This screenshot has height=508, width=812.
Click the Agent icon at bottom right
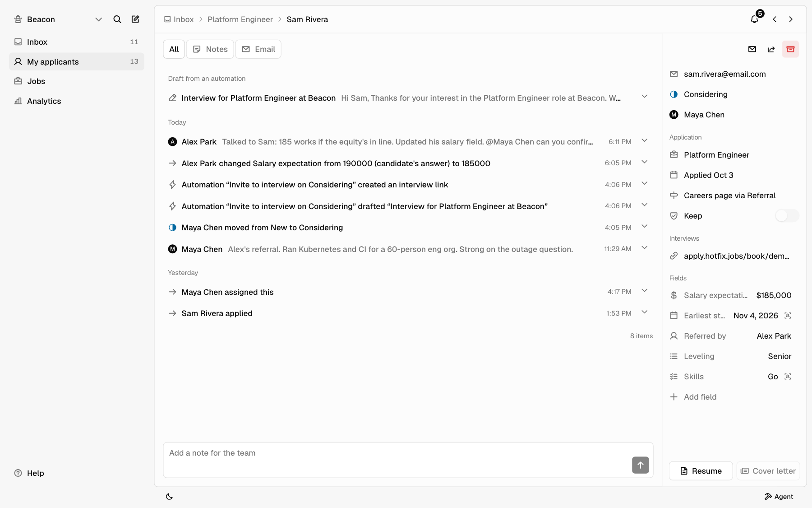tap(768, 497)
